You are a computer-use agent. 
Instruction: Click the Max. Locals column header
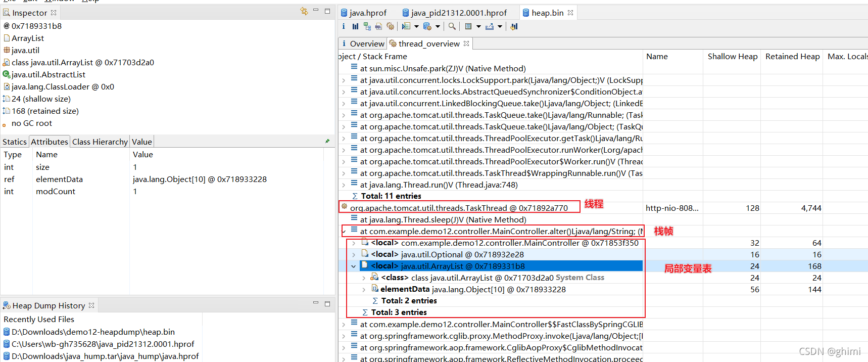(846, 57)
